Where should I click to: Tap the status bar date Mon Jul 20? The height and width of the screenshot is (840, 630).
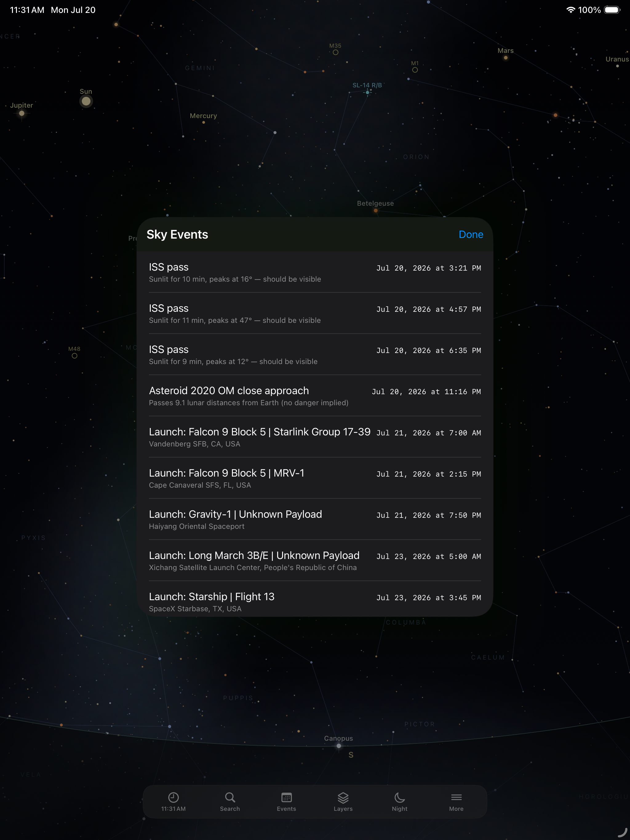pyautogui.click(x=73, y=10)
